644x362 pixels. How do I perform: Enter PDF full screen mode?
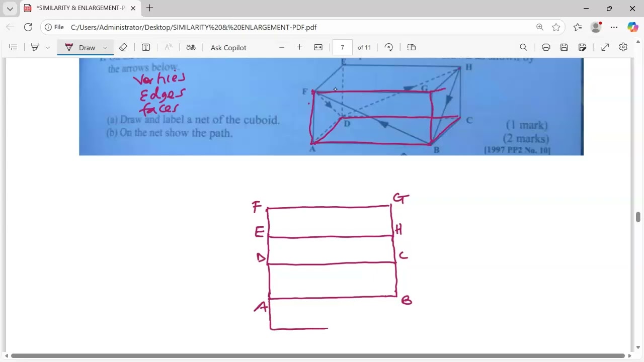[x=605, y=47]
